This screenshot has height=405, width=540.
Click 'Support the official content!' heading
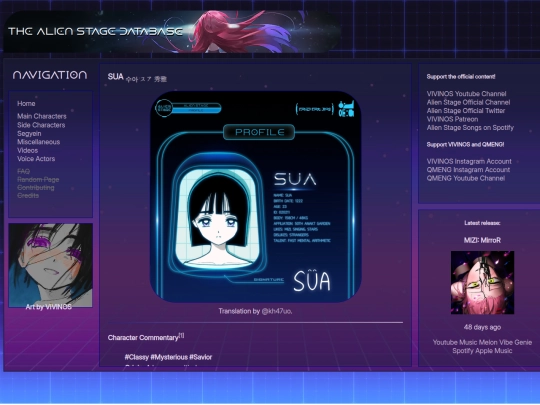point(461,76)
